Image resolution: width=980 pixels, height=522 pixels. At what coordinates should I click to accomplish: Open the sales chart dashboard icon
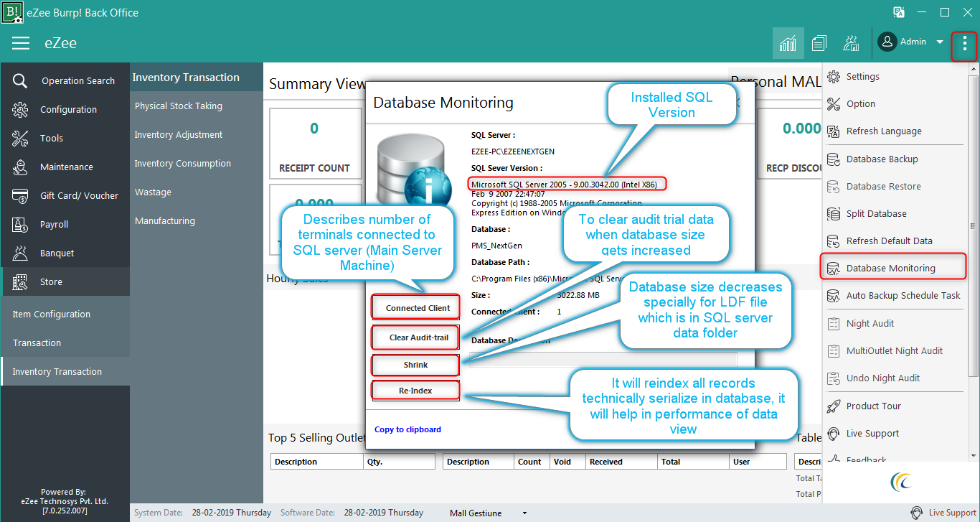(788, 43)
